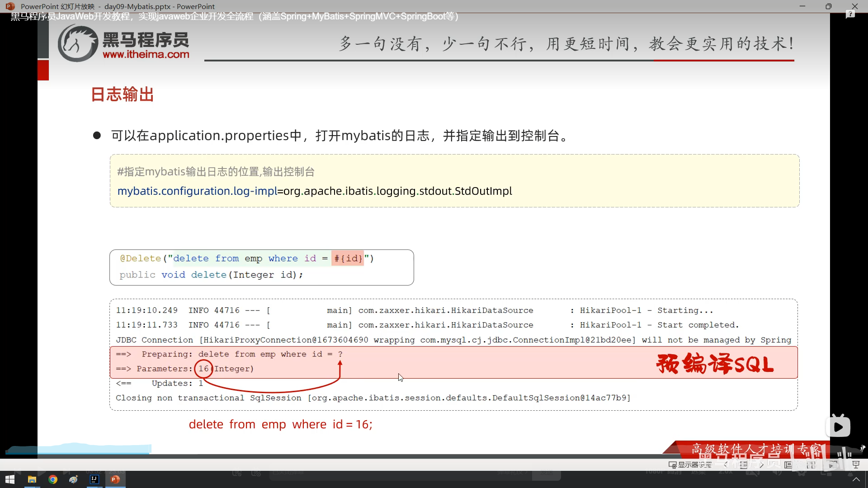868x488 pixels.
Task: Go to the previous slide arrow
Action: (726, 465)
